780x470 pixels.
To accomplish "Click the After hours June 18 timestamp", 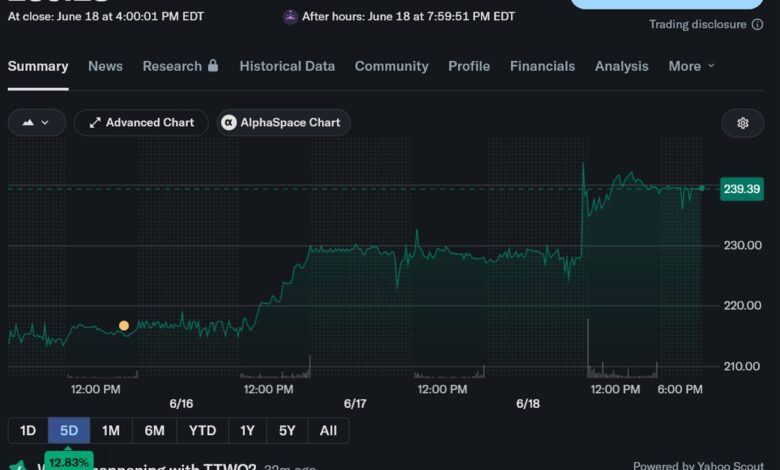I will click(408, 16).
